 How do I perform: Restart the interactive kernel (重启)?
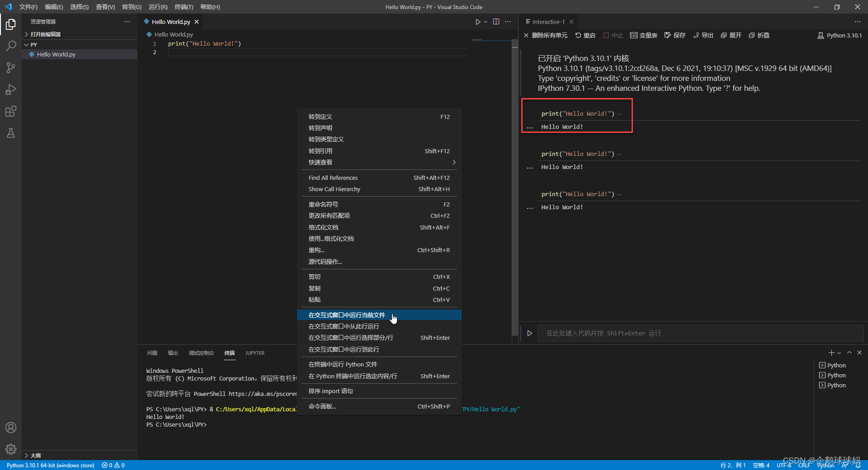(585, 35)
